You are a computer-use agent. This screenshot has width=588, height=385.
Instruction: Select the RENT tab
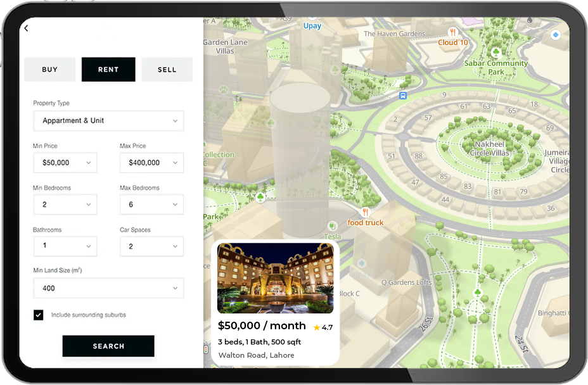pyautogui.click(x=108, y=70)
